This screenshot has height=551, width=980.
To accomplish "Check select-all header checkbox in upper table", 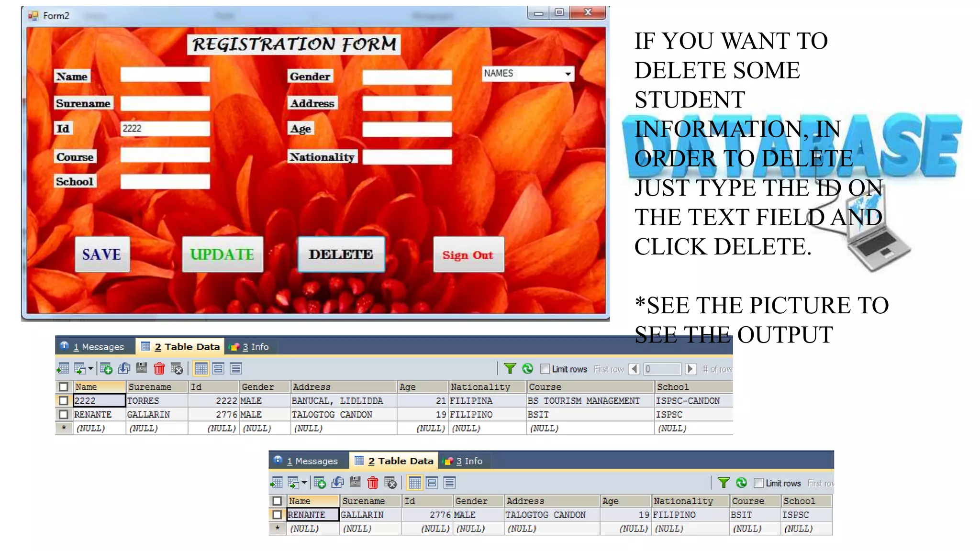I will 64,386.
